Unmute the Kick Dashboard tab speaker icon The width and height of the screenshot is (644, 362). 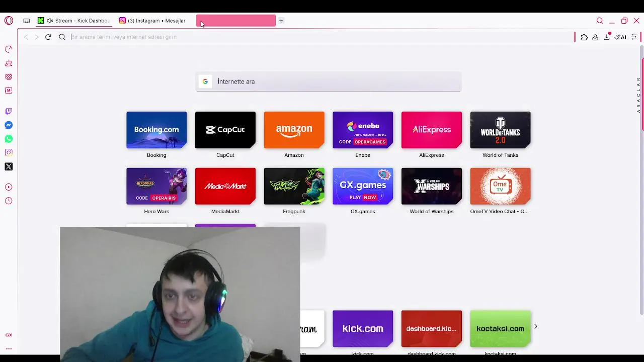pyautogui.click(x=50, y=21)
